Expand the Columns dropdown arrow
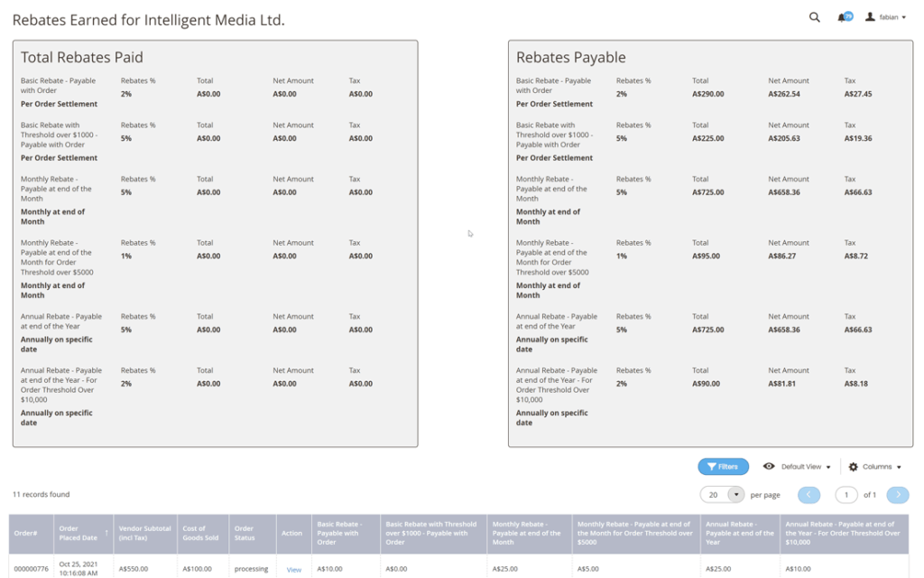 (x=899, y=467)
